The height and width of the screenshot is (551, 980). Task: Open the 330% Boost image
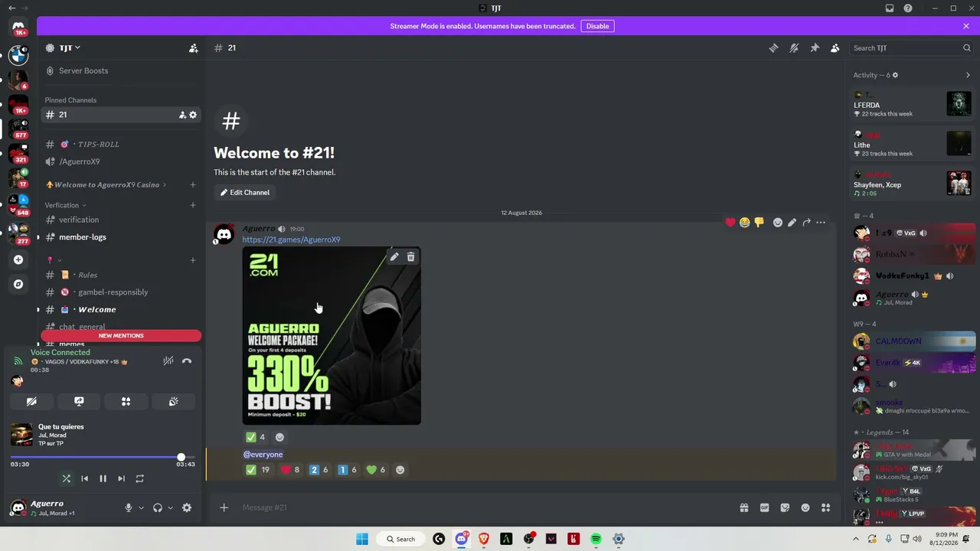click(x=332, y=336)
